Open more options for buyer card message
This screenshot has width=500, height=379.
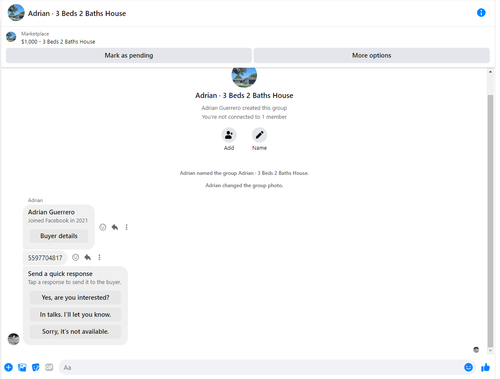click(126, 227)
